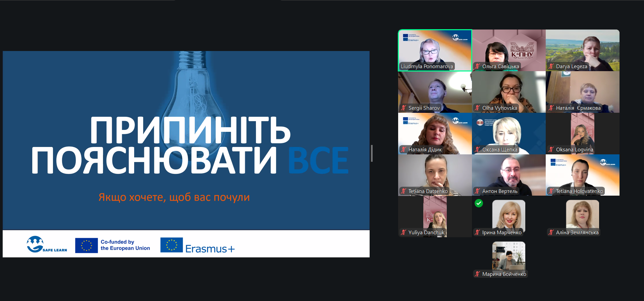Image resolution: width=644 pixels, height=301 pixels.
Task: Grab the divider handle between slide and gallery
Action: point(372,153)
